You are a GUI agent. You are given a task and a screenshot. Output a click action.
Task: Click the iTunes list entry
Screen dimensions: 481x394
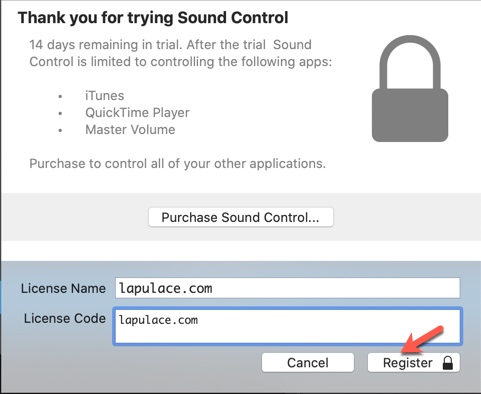(x=105, y=96)
